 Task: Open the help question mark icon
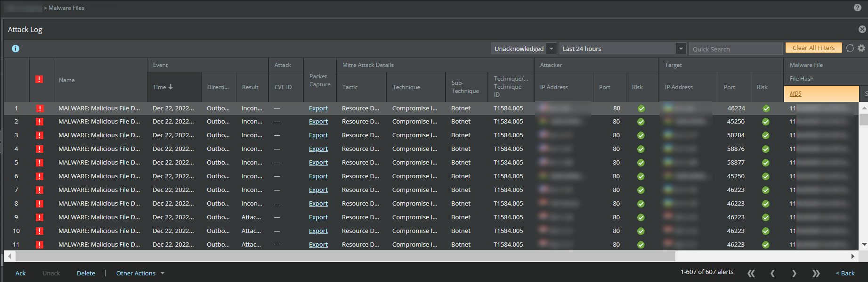click(858, 8)
